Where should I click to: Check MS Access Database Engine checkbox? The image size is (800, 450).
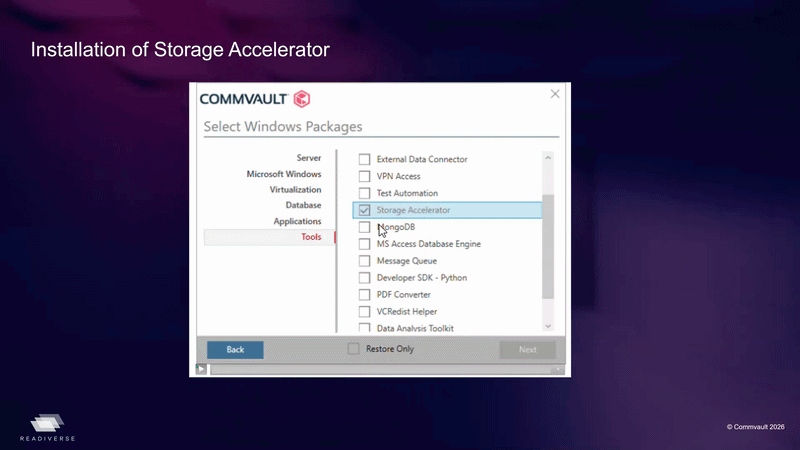point(364,244)
